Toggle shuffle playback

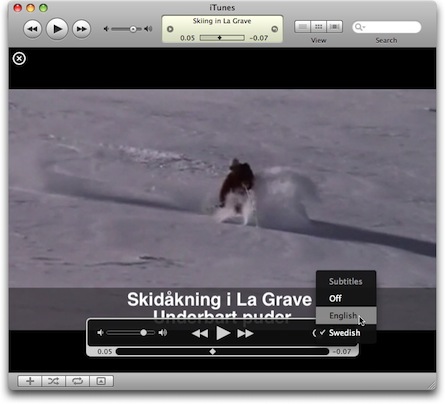54,381
